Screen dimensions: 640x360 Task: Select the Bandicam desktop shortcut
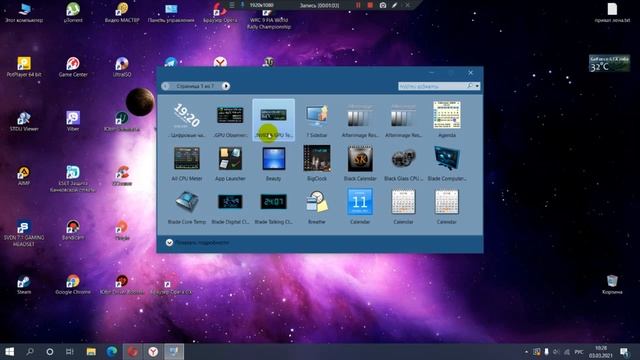(73, 230)
